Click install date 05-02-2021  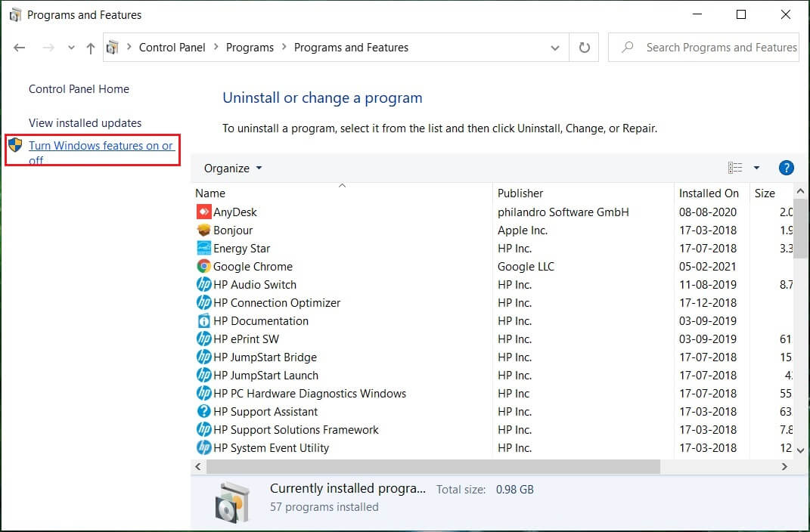click(x=708, y=267)
